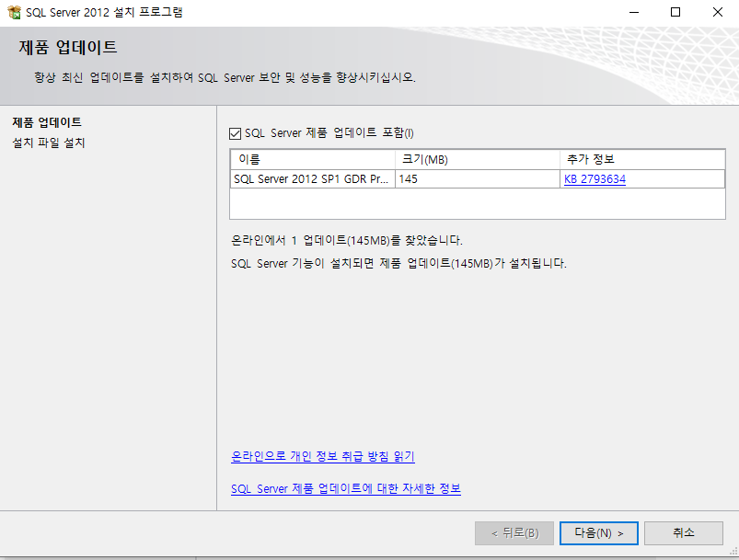Open the SQL Server 제품 업데이트에 대한 자세한 정보 link
739x560 pixels.
[x=346, y=488]
